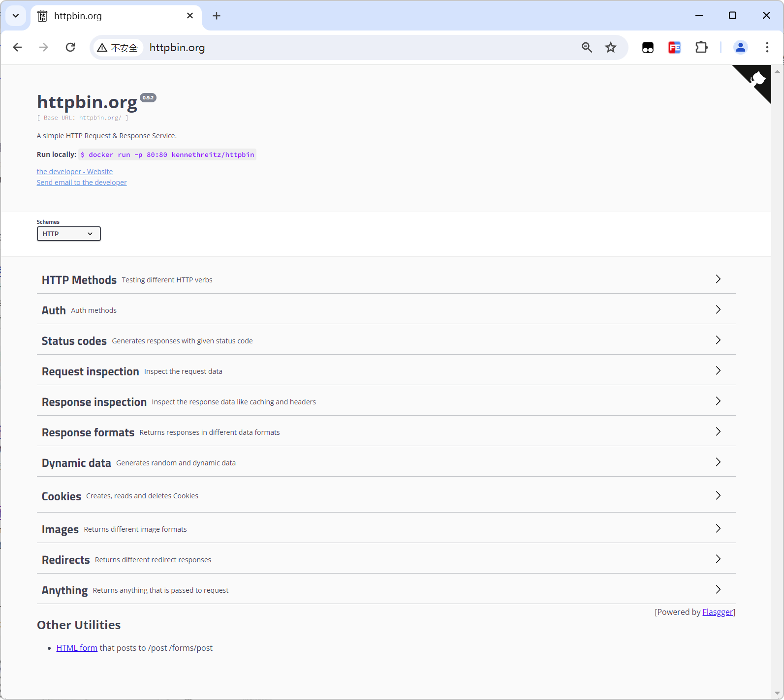Open the Flasgger link

718,612
